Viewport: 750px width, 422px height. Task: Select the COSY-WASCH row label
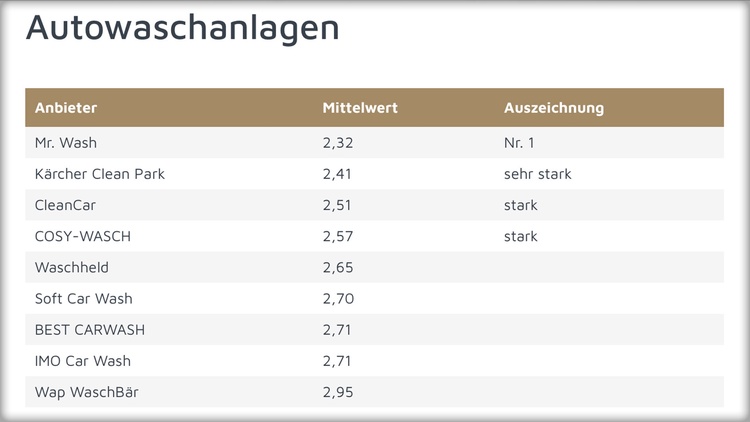83,236
